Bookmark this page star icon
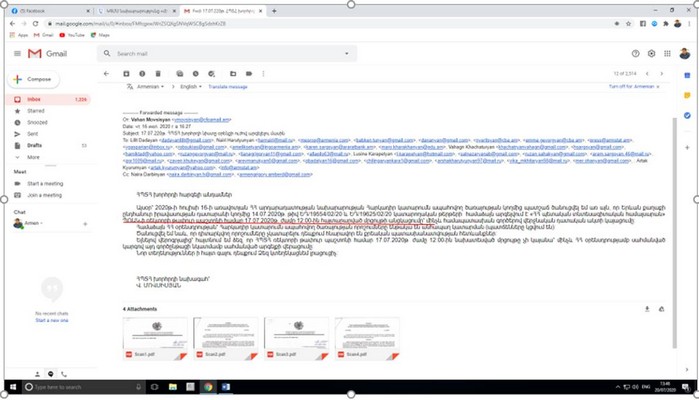Screen dimensions: 699x400 pyautogui.click(x=629, y=24)
